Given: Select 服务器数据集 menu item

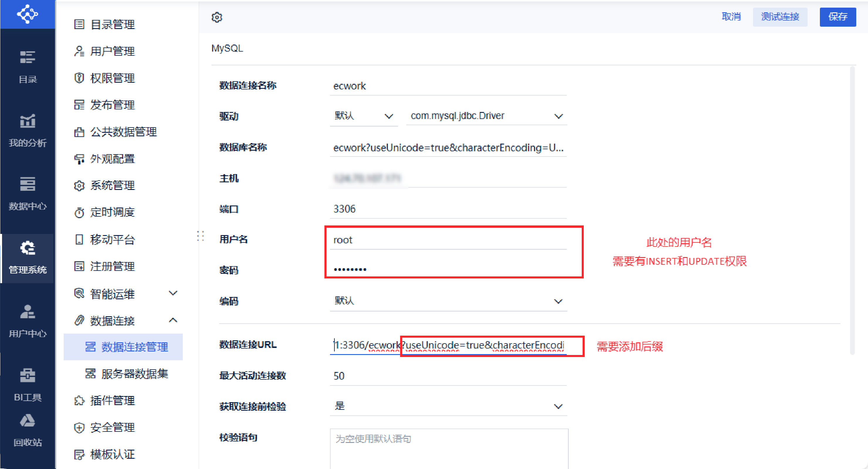Looking at the screenshot, I should [134, 373].
